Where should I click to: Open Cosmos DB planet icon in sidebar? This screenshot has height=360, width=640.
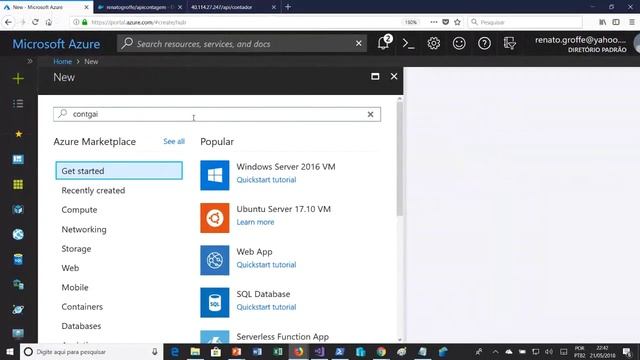[x=18, y=309]
